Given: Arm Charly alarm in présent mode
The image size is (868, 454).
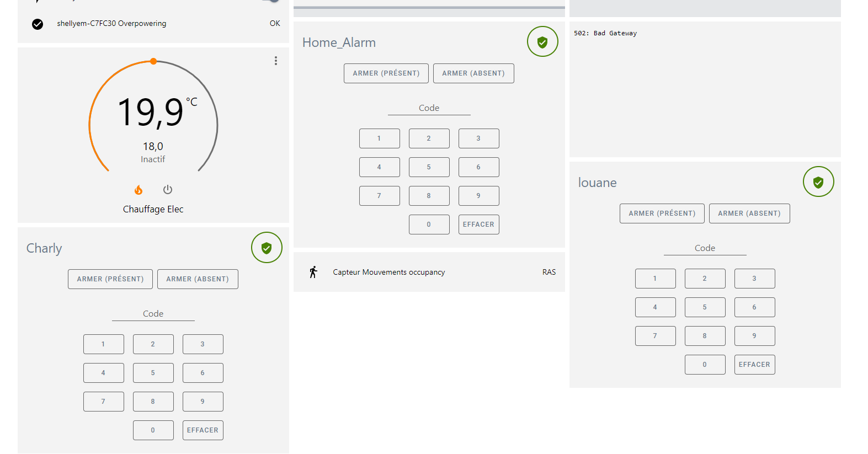Looking at the screenshot, I should pyautogui.click(x=110, y=279).
